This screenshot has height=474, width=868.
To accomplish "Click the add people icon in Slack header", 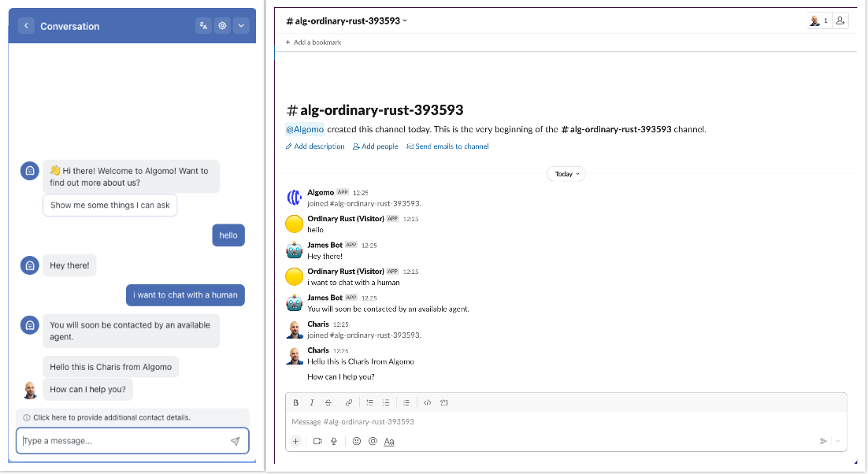I will tap(840, 21).
